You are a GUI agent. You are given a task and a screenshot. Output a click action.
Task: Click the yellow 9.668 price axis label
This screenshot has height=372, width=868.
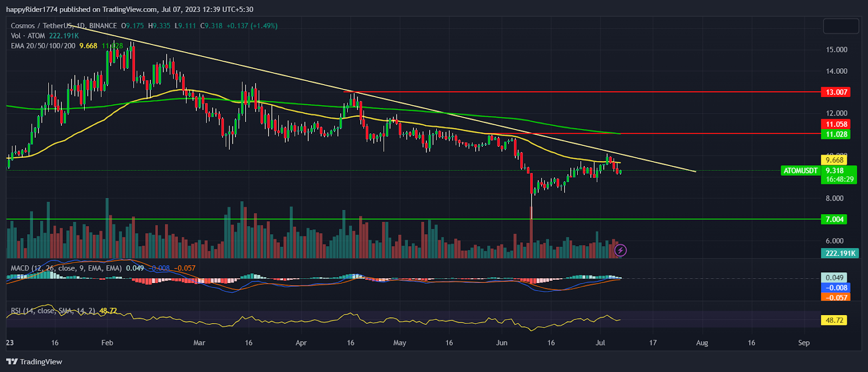point(834,160)
